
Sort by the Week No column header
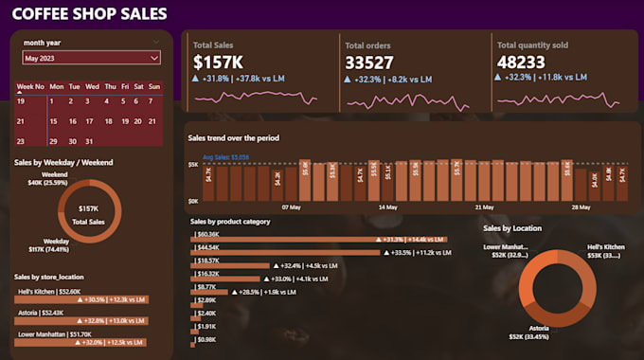pyautogui.click(x=30, y=87)
